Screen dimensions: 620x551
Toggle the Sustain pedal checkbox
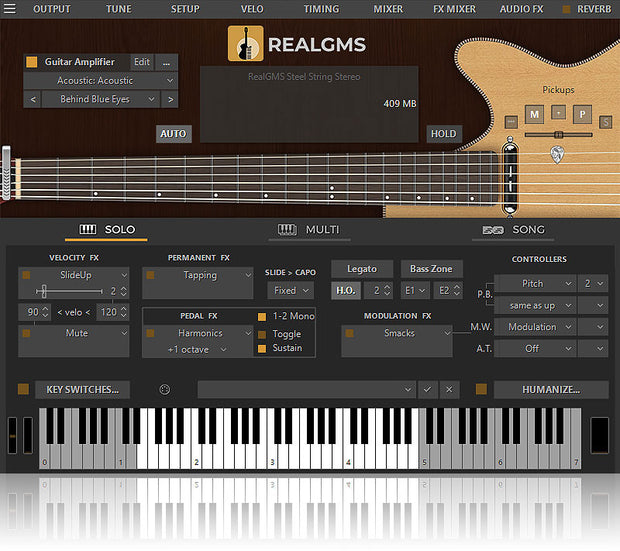262,348
